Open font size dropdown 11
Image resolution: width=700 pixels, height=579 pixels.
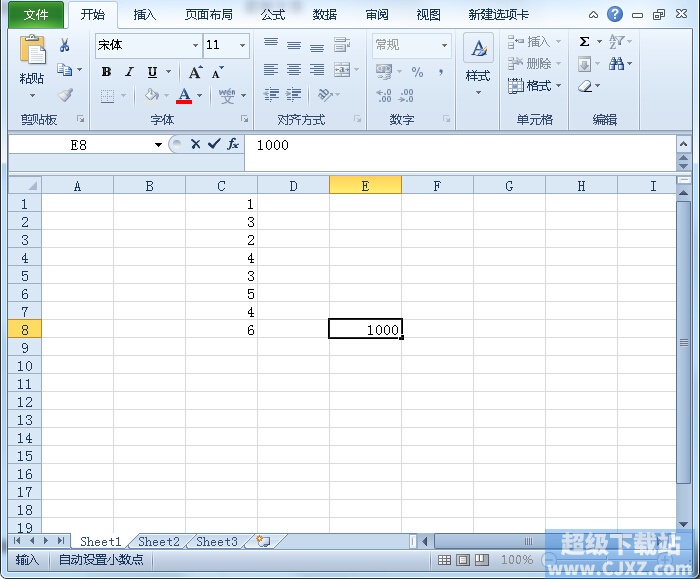coord(242,46)
